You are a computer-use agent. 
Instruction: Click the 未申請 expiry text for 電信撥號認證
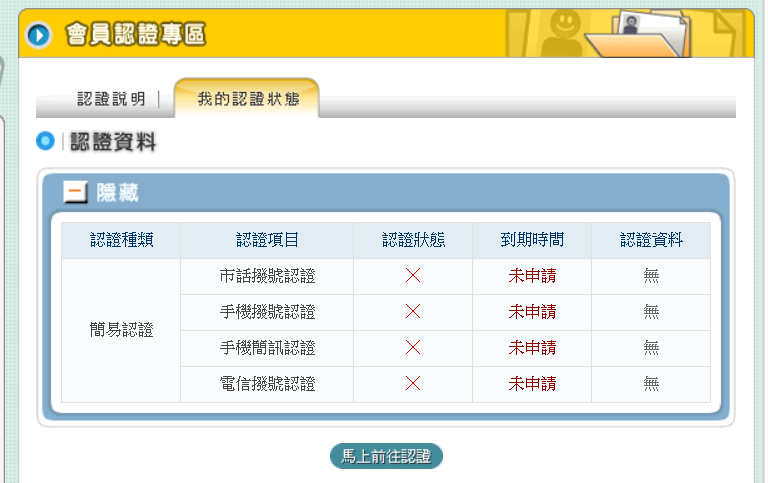click(x=532, y=384)
